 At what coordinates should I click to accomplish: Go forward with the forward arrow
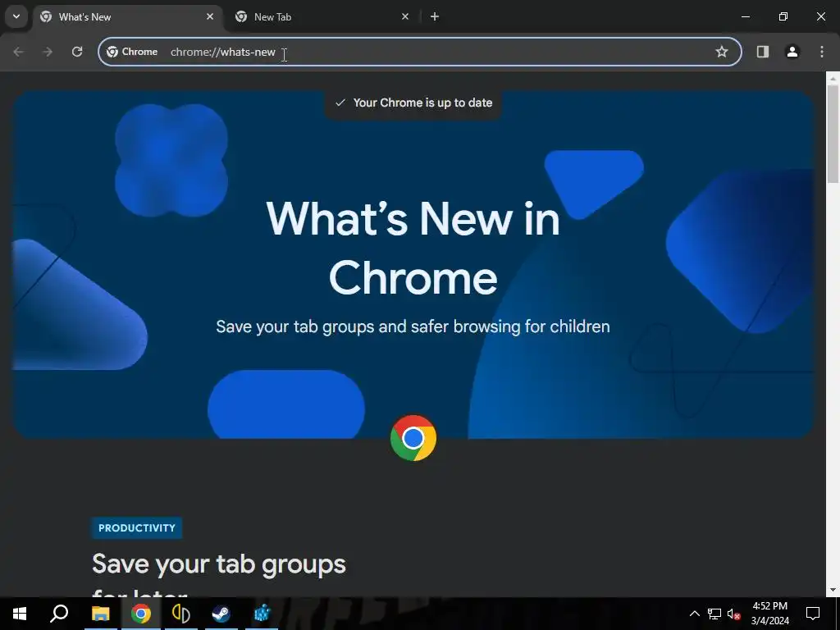click(x=48, y=52)
